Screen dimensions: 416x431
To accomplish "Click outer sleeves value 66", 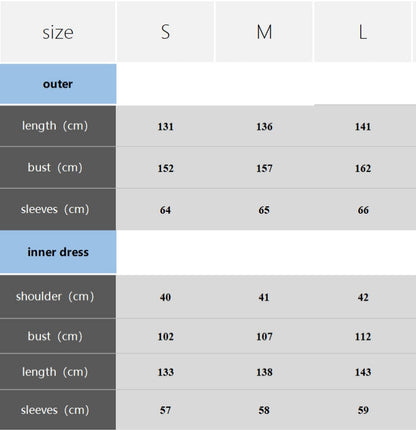I will tap(363, 210).
